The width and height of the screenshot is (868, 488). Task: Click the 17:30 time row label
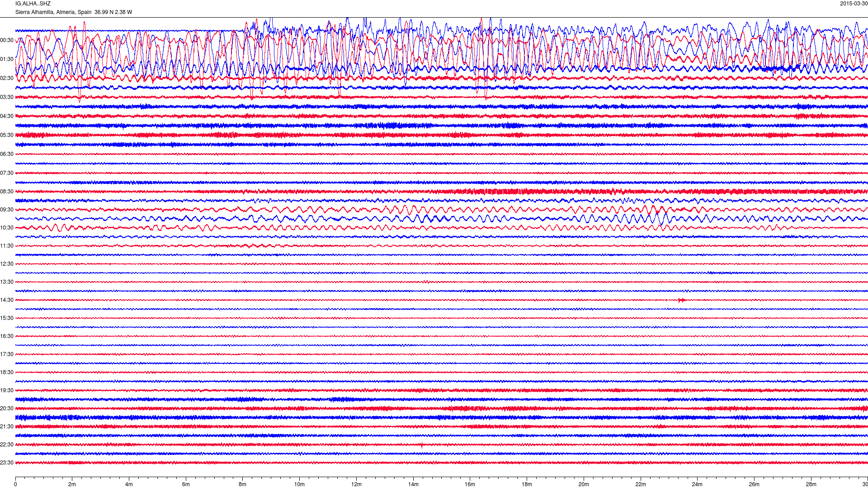coord(7,354)
